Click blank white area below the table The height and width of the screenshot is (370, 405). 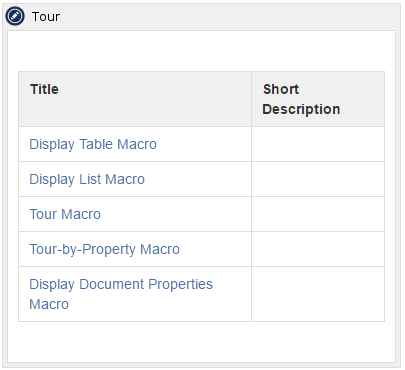(x=202, y=342)
